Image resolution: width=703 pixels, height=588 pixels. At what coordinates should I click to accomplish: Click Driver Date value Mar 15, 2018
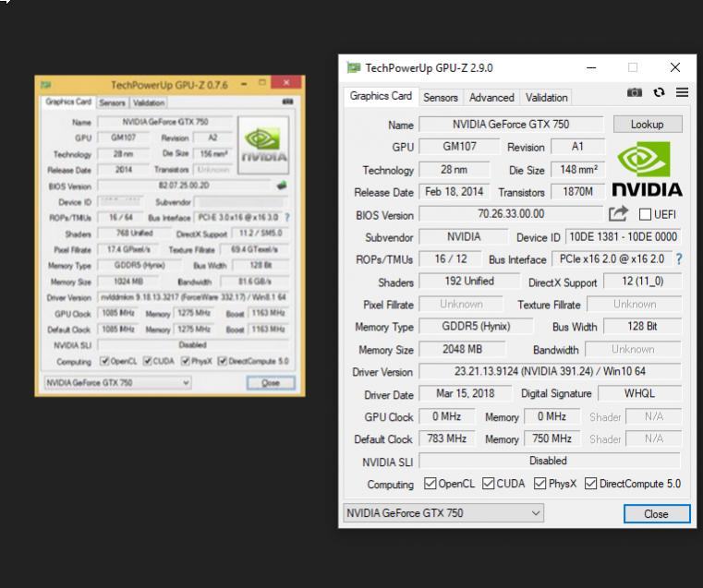pos(465,393)
